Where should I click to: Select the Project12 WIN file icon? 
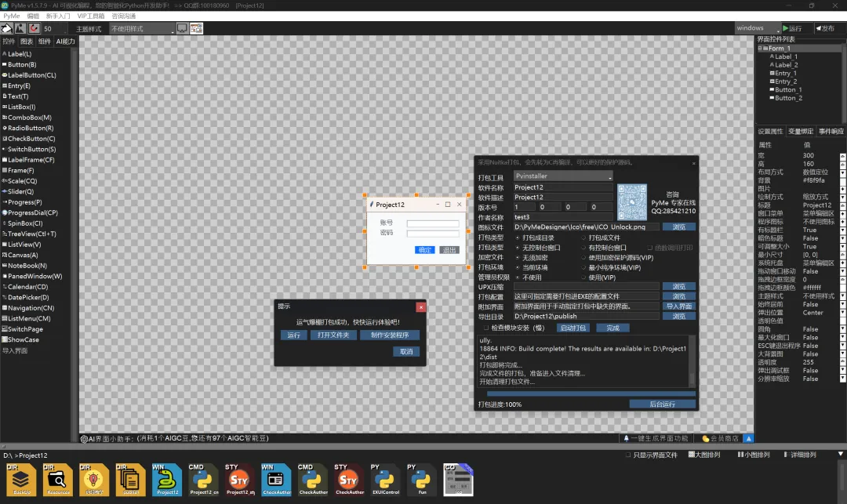[x=167, y=480]
